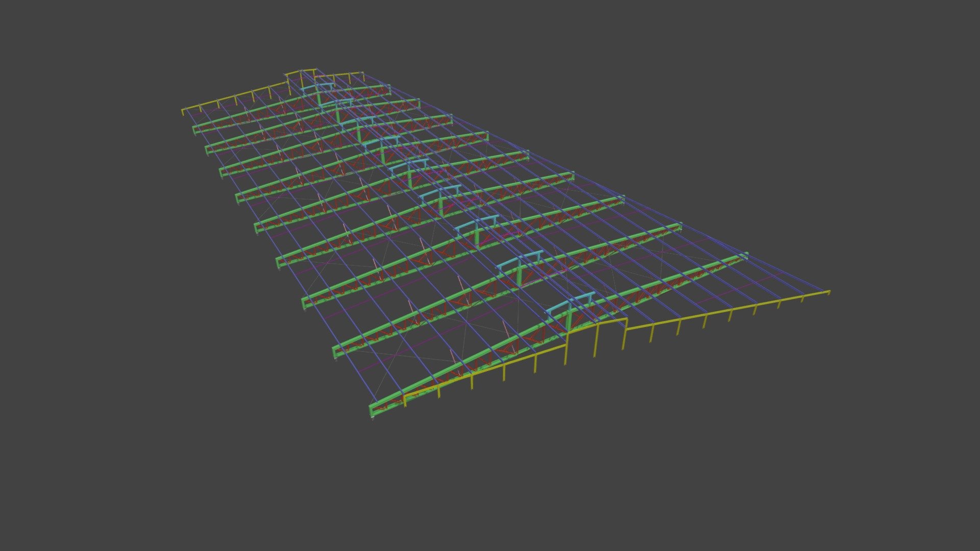Image resolution: width=980 pixels, height=551 pixels.
Task: Select the green end cap of the nearest truss
Action: [x=373, y=411]
